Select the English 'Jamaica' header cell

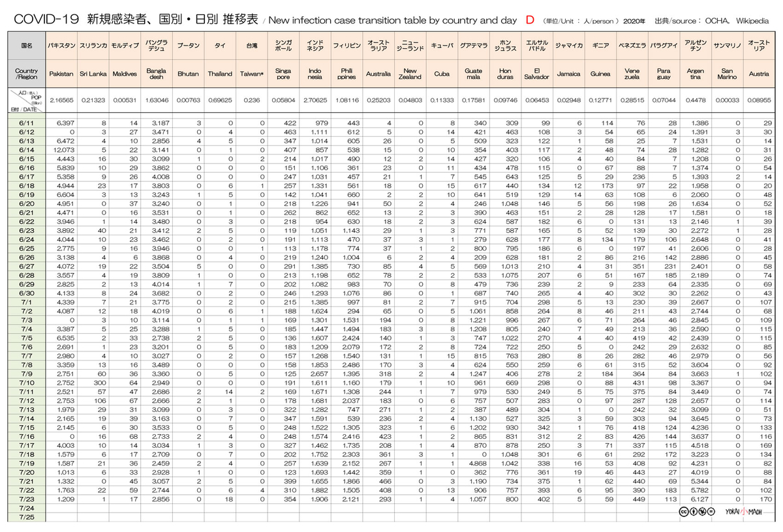click(x=568, y=74)
